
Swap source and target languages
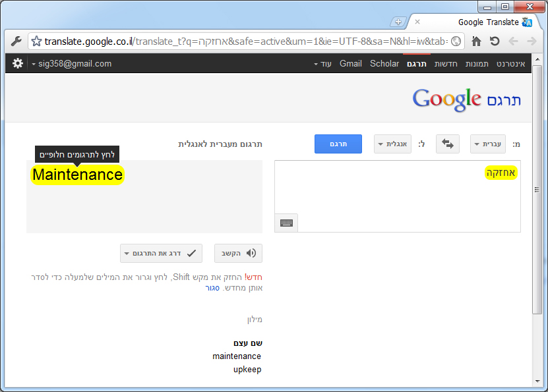point(447,144)
